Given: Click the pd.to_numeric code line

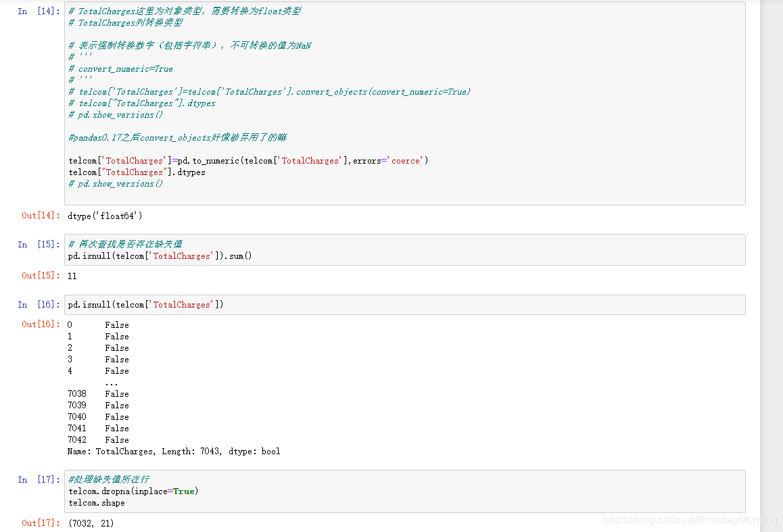Looking at the screenshot, I should tap(248, 161).
